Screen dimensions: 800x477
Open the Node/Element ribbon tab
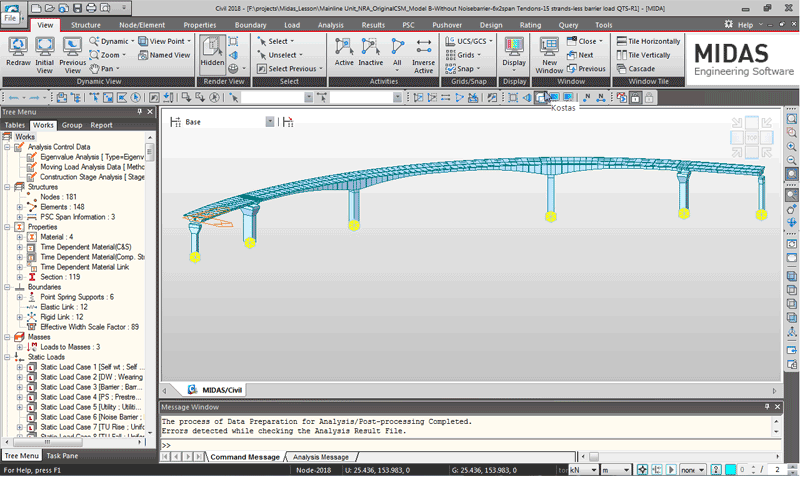[142, 24]
